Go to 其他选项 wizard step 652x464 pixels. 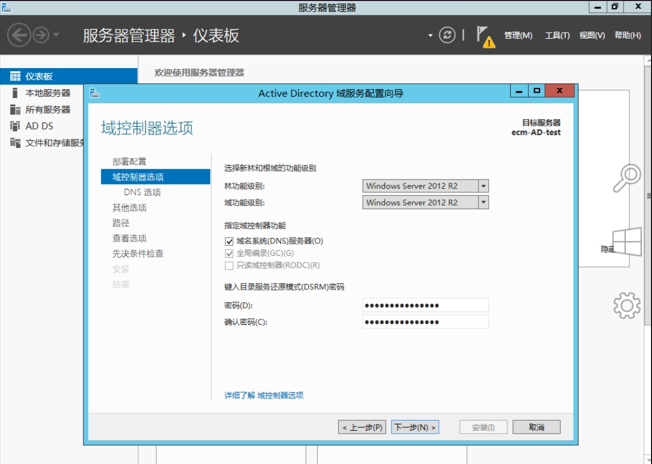click(129, 207)
